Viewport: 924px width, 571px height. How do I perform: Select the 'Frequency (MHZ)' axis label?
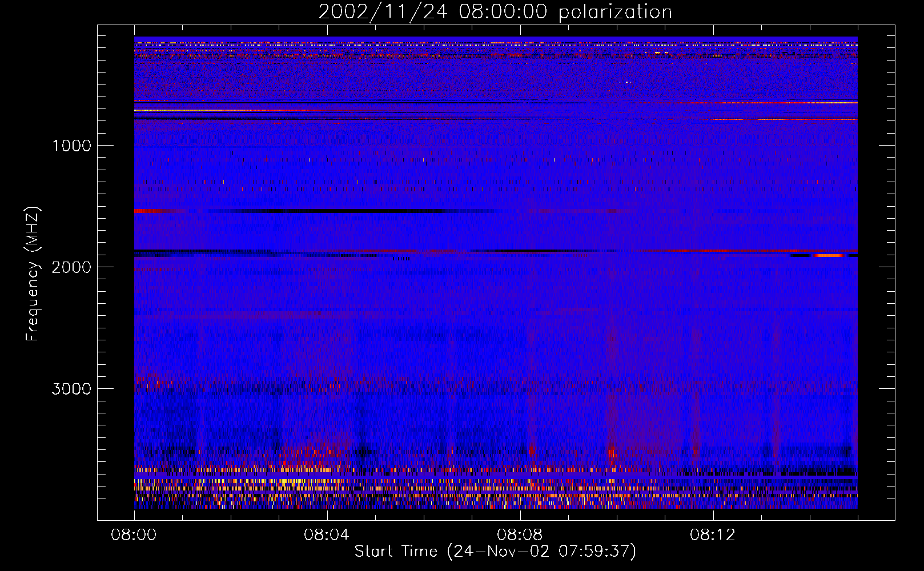pos(33,274)
